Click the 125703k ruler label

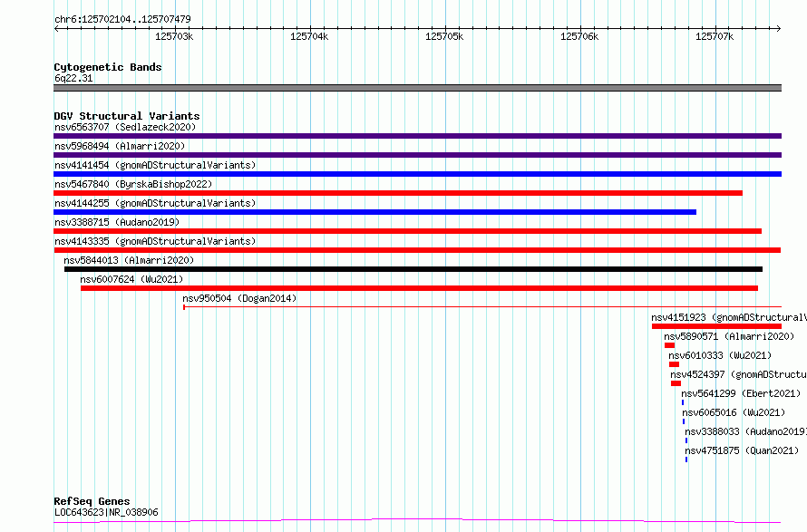pyautogui.click(x=174, y=36)
